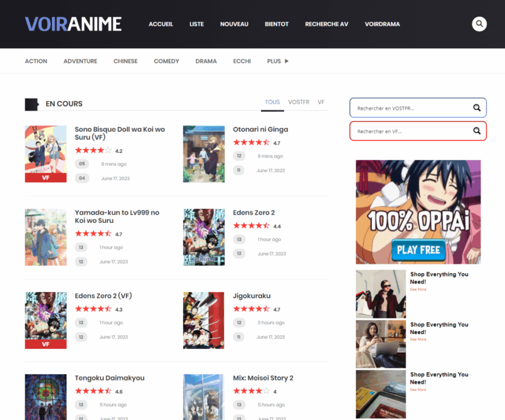Open the NOUVEAU menu item
The height and width of the screenshot is (420, 505).
tap(234, 24)
